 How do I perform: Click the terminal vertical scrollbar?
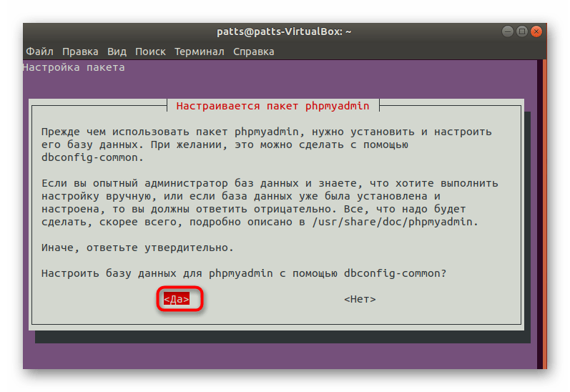(x=544, y=215)
